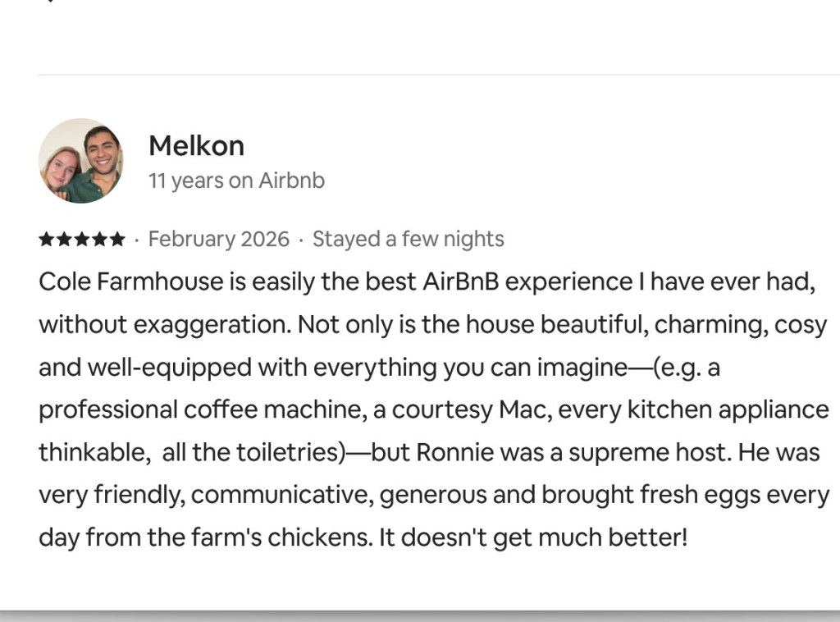Screen dimensions: 840x622
Task: Click the first star in the rating
Action: (46, 240)
